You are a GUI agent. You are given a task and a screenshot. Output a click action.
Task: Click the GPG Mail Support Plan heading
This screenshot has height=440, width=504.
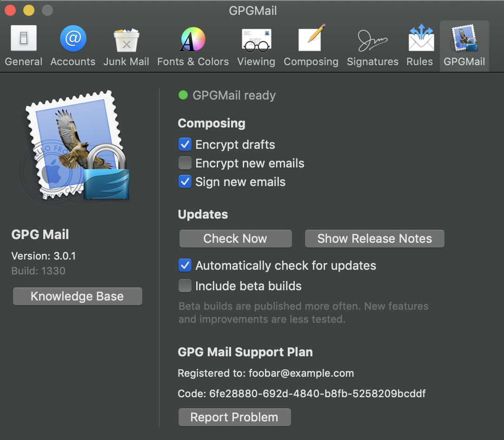(245, 352)
